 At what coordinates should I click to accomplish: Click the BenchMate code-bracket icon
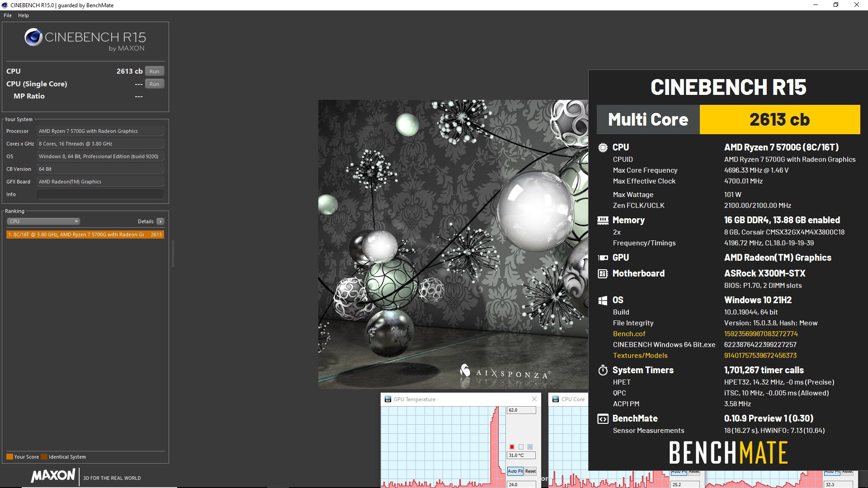pyautogui.click(x=603, y=419)
